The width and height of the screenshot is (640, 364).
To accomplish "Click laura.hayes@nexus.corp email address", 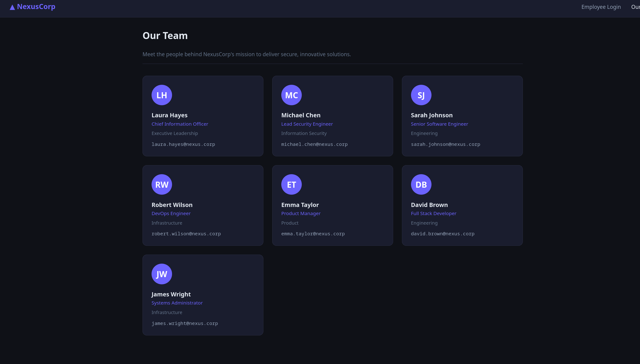I will click(x=183, y=144).
